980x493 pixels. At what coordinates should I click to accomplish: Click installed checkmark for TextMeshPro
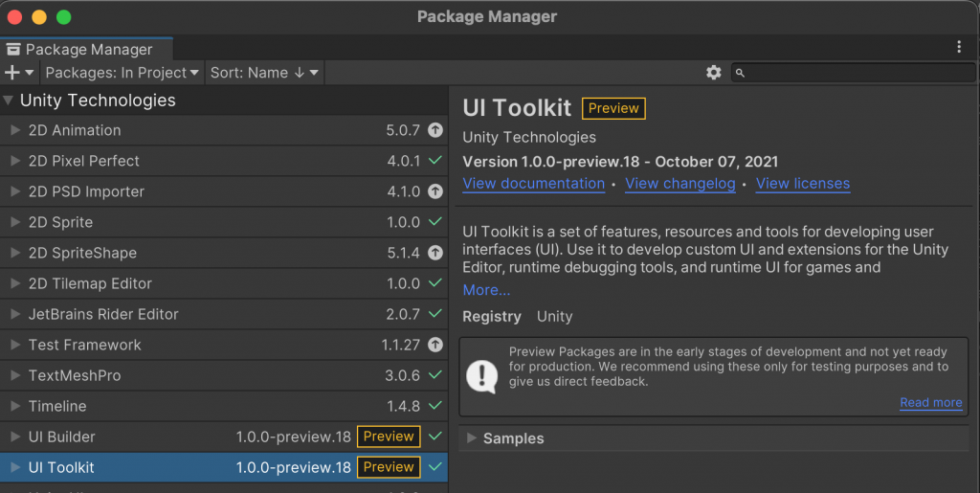click(x=435, y=374)
